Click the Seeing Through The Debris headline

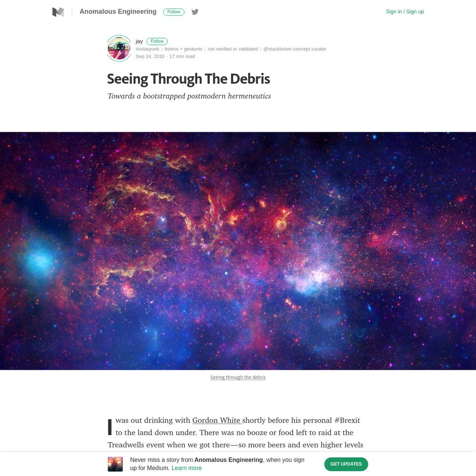tap(188, 79)
